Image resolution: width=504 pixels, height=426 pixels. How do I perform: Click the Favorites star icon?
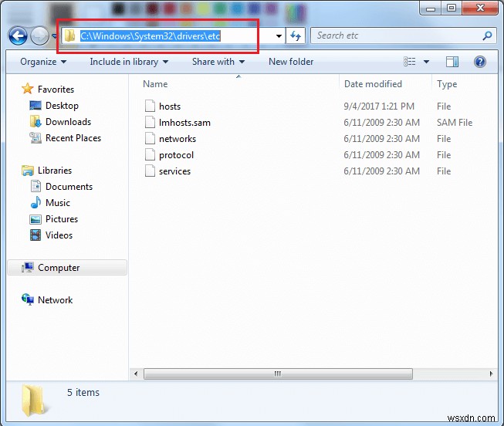click(28, 89)
